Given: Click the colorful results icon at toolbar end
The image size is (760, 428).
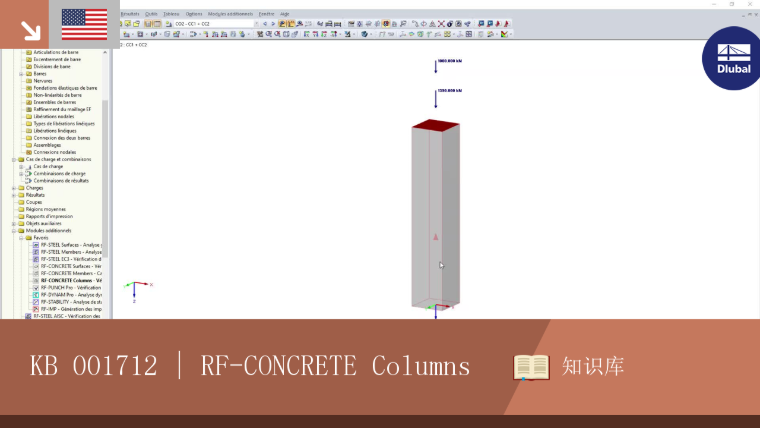Looking at the screenshot, I should (x=505, y=34).
